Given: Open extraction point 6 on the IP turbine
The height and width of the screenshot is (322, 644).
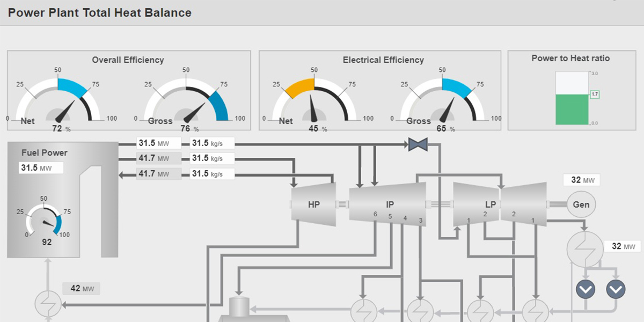Looking at the screenshot, I should click(375, 214).
